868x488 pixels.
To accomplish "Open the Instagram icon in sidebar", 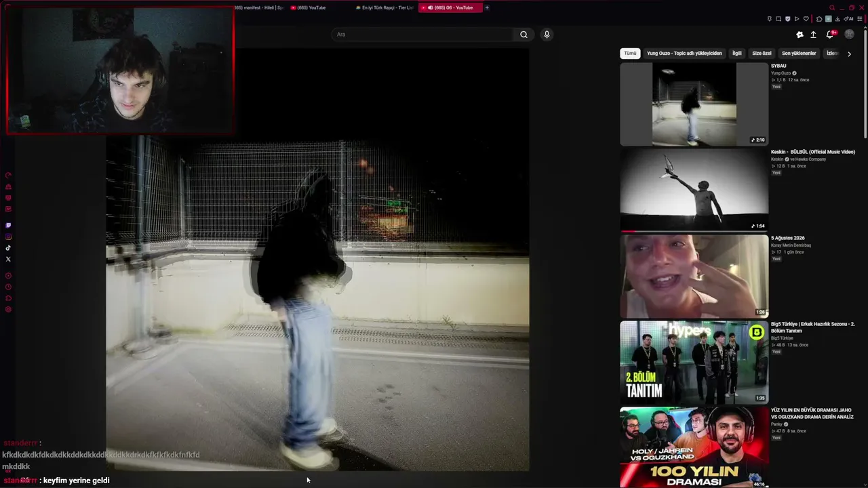I will pyautogui.click(x=8, y=237).
